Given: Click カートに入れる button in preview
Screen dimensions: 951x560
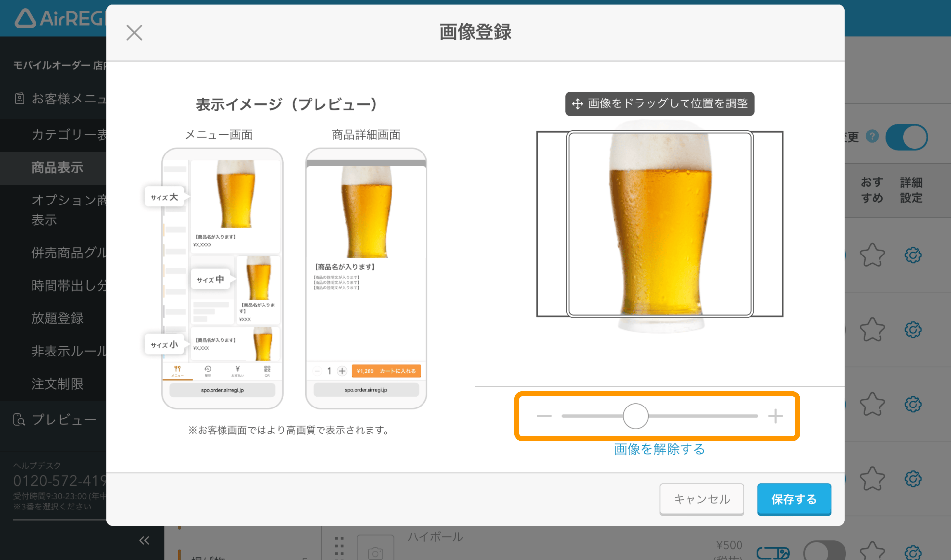Looking at the screenshot, I should point(386,371).
